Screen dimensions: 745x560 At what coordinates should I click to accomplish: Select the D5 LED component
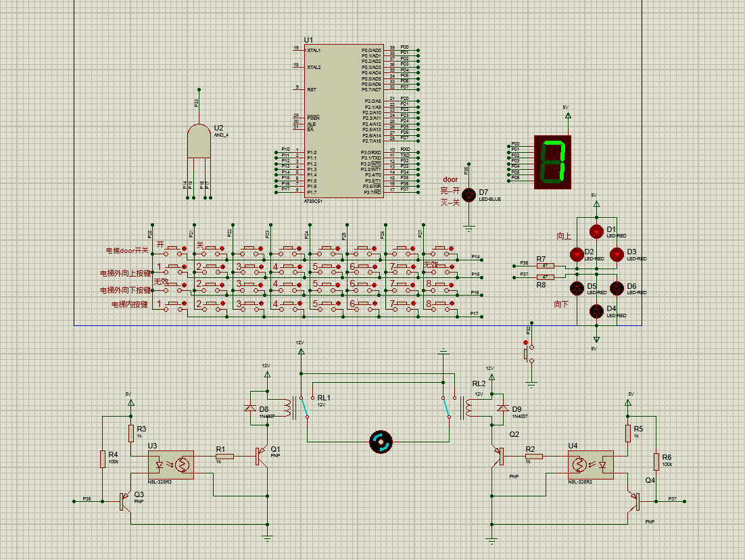(577, 288)
